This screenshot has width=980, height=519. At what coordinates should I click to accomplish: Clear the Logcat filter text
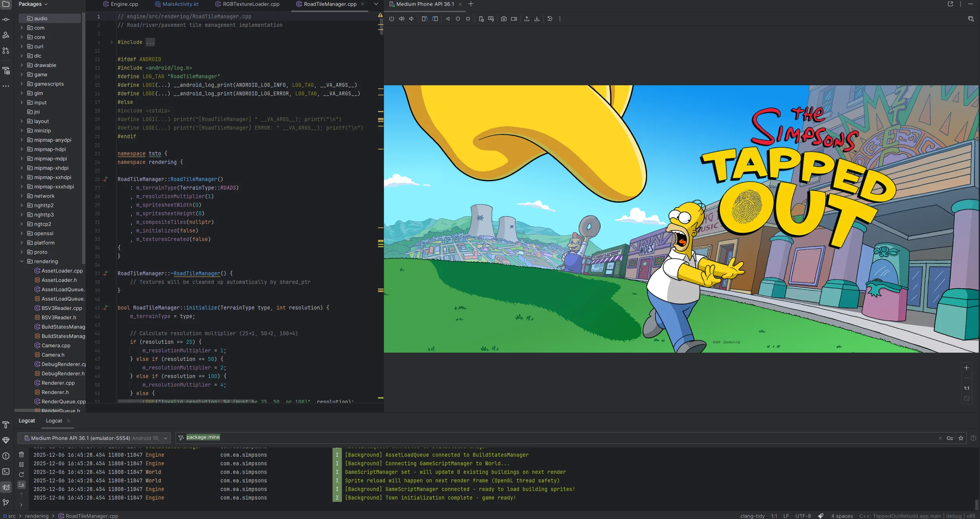940,438
